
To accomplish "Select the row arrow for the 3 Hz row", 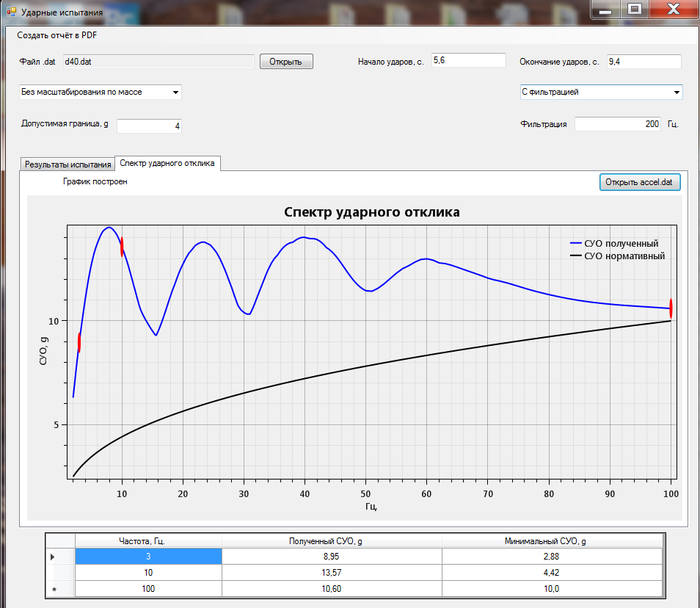I will [x=52, y=557].
